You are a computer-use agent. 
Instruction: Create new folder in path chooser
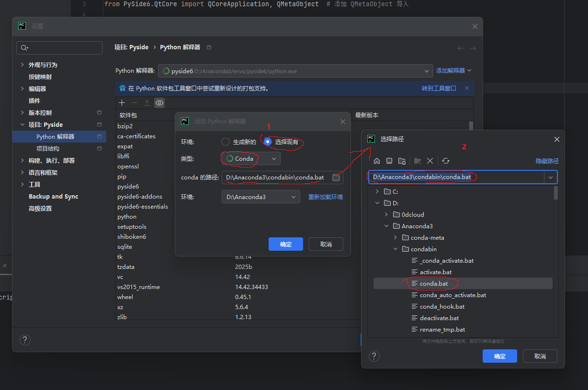click(418, 161)
